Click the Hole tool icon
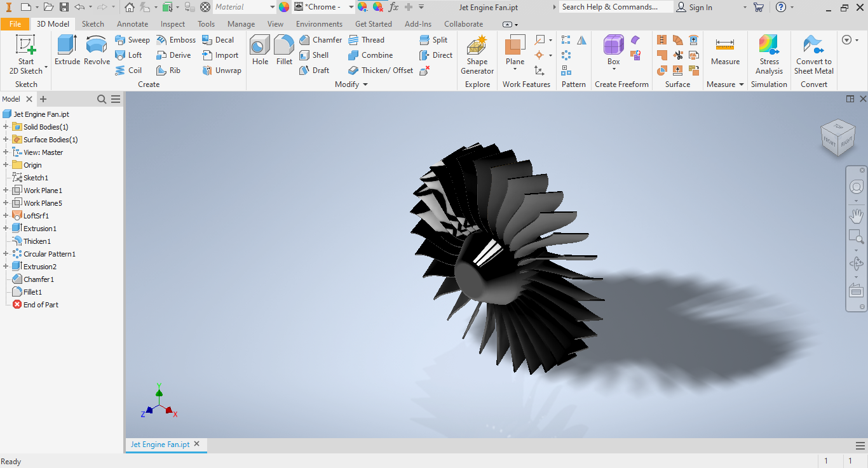Viewport: 868px width, 468px height. 260,46
